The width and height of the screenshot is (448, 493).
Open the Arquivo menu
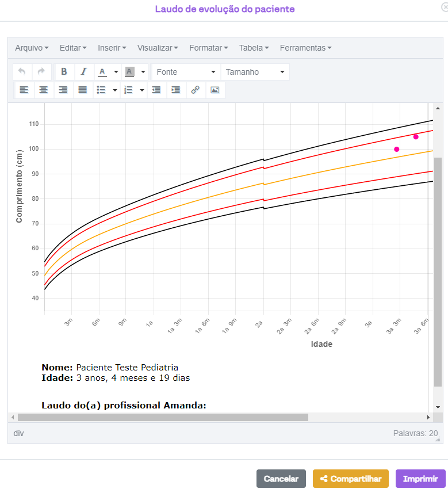coord(32,48)
